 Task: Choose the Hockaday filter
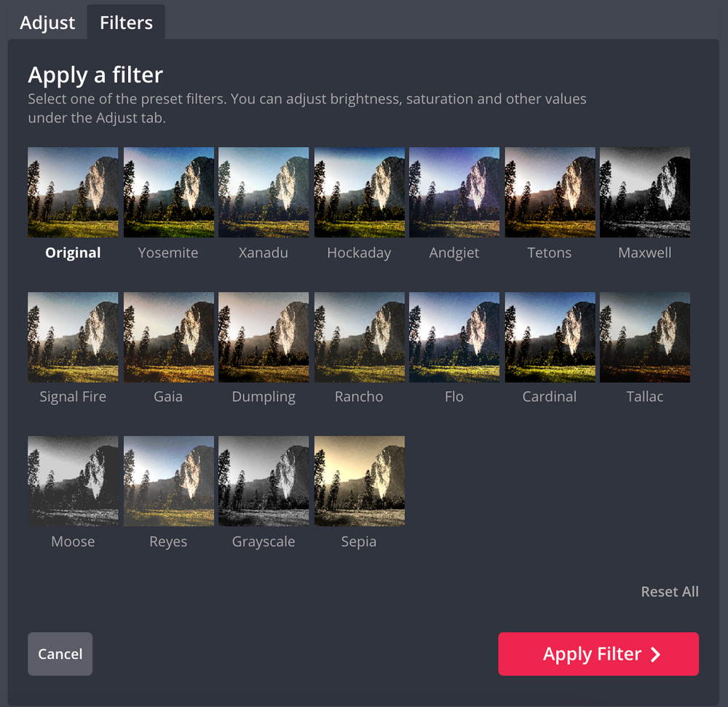[359, 191]
